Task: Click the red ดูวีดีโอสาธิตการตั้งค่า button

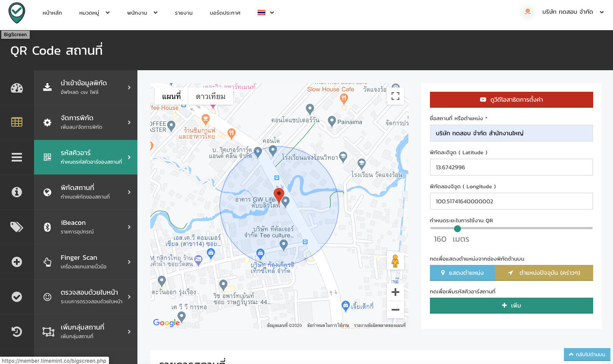Action: (511, 100)
